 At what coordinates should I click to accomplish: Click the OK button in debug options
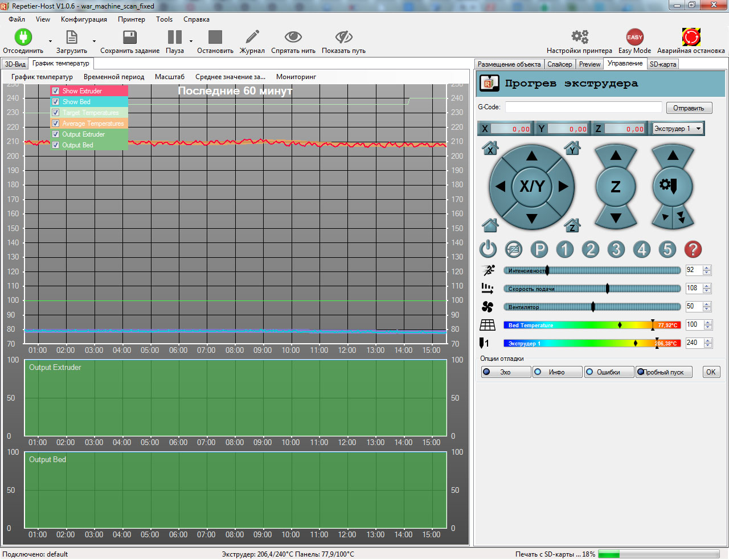click(x=711, y=372)
